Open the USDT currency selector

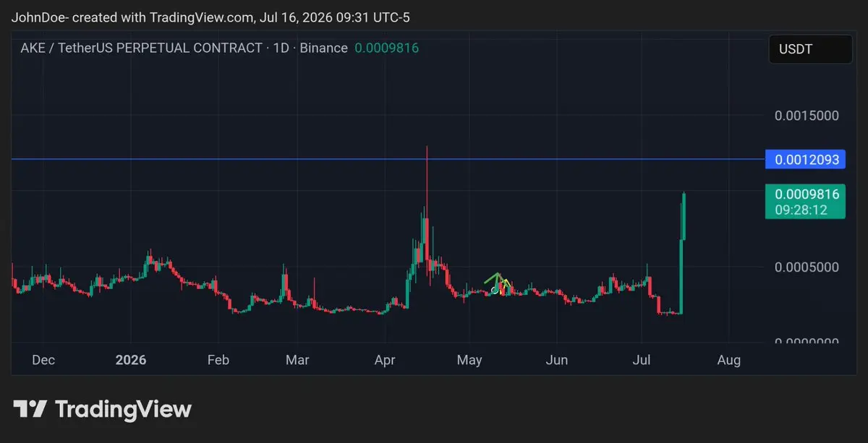(x=810, y=49)
